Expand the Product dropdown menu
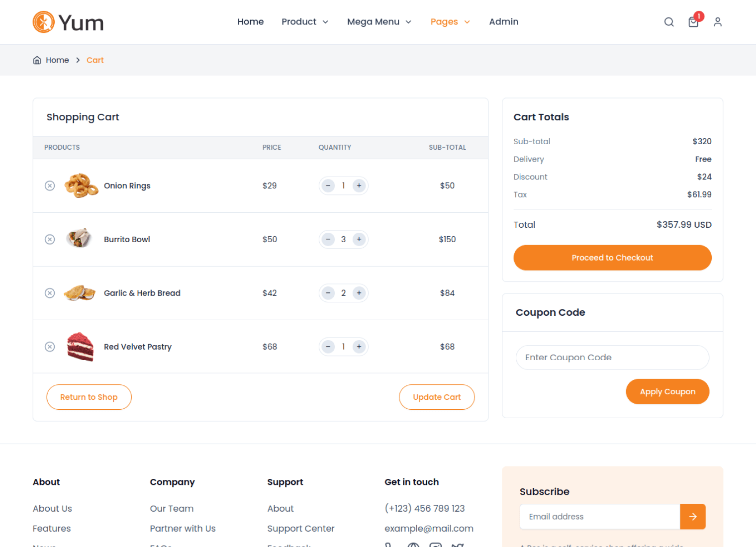The height and width of the screenshot is (547, 756). coord(304,22)
